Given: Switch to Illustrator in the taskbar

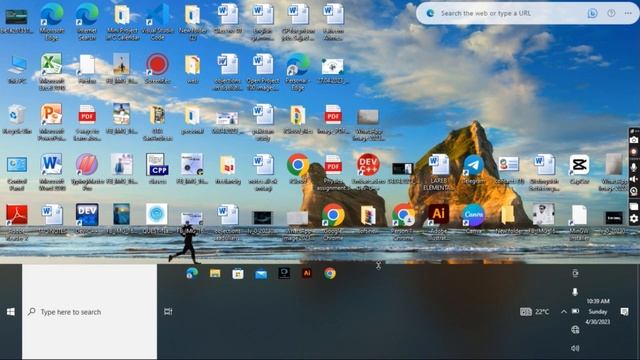Looking at the screenshot, I should tap(307, 273).
